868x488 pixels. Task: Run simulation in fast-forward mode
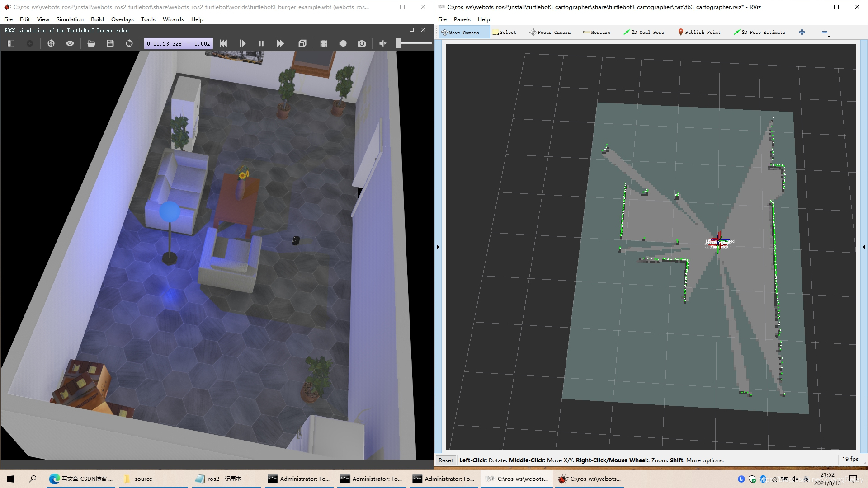[x=280, y=43]
